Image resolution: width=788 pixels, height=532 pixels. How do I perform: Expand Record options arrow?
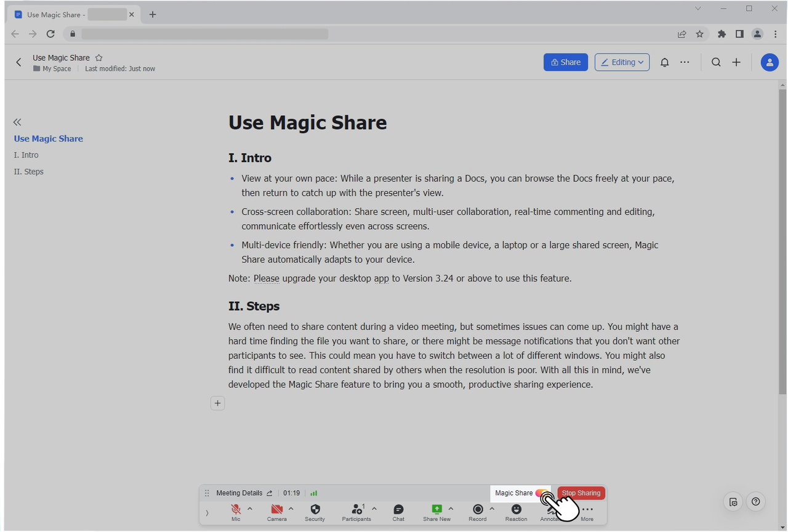(492, 509)
